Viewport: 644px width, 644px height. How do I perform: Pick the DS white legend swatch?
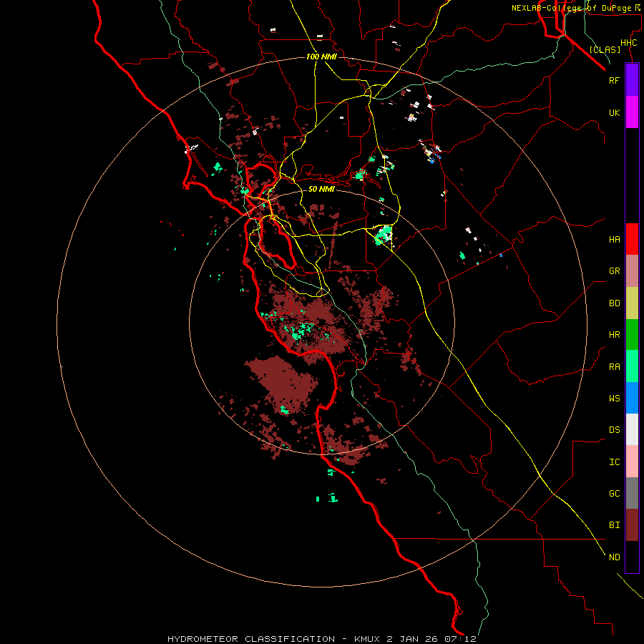(632, 429)
